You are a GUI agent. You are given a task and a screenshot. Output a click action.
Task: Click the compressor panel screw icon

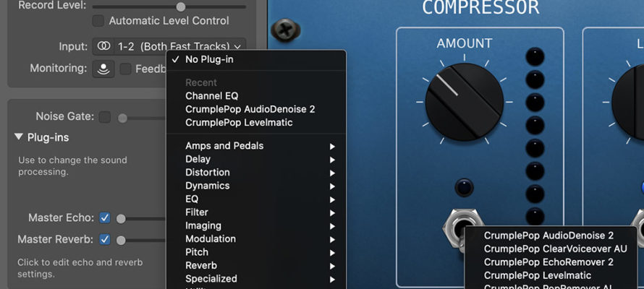pos(285,30)
